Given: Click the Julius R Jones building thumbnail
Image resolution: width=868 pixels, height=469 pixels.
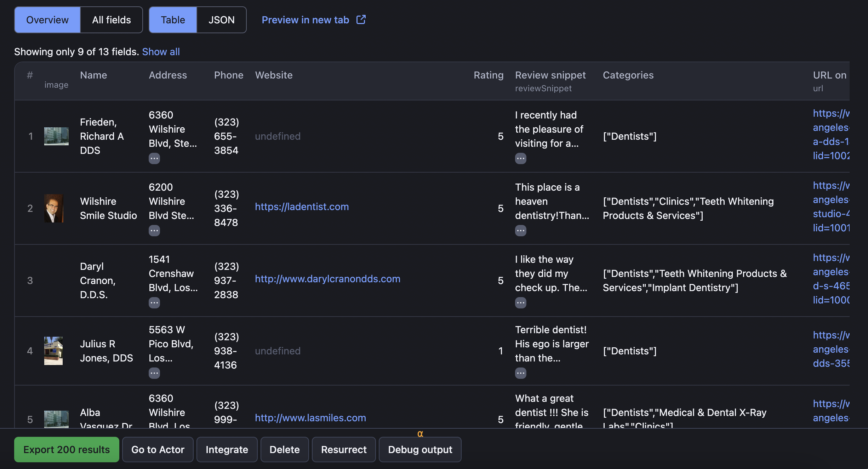Looking at the screenshot, I should click(x=53, y=351).
